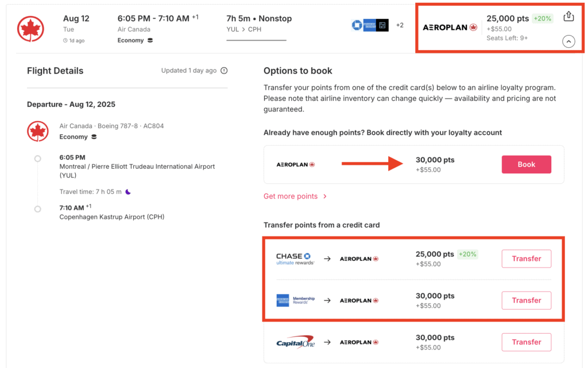Click the 'Transfer points from a credit card' heading
The image size is (588, 368).
click(322, 225)
